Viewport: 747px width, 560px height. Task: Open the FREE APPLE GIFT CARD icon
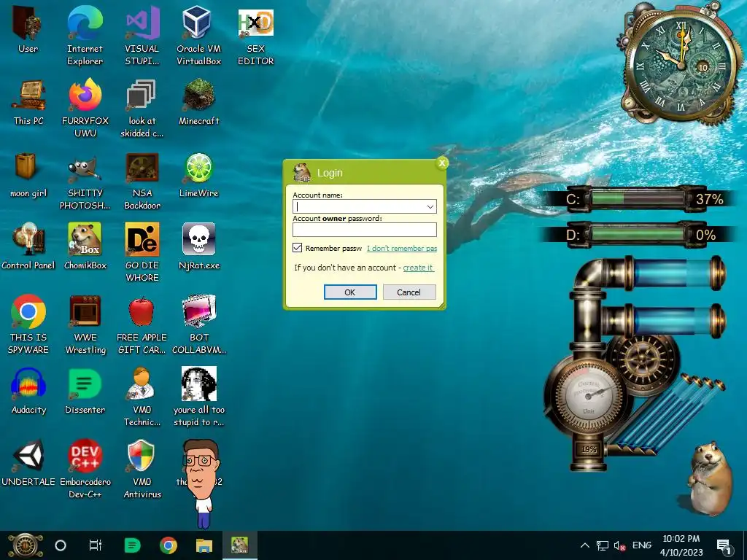coord(142,311)
